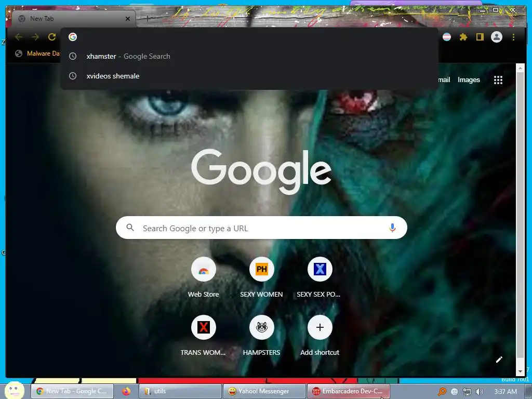532x399 pixels.
Task: Click the forward navigation arrow
Action: tap(35, 37)
